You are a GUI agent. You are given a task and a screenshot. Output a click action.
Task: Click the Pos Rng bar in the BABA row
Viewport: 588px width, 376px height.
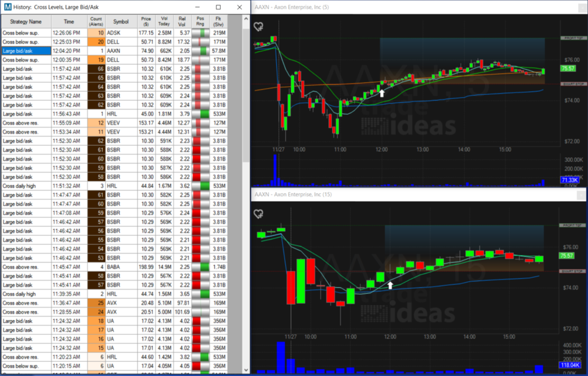pos(201,267)
